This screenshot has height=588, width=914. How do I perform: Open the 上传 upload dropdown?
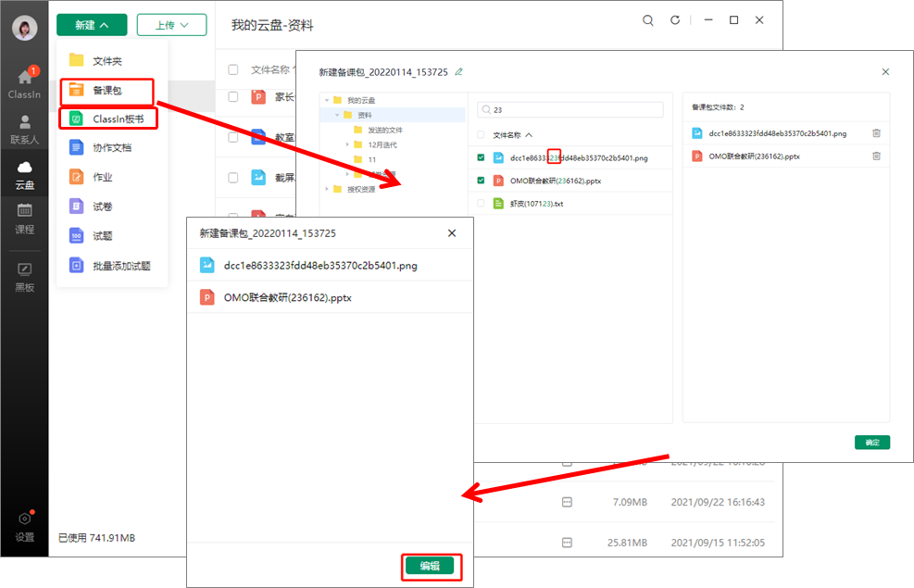(172, 25)
